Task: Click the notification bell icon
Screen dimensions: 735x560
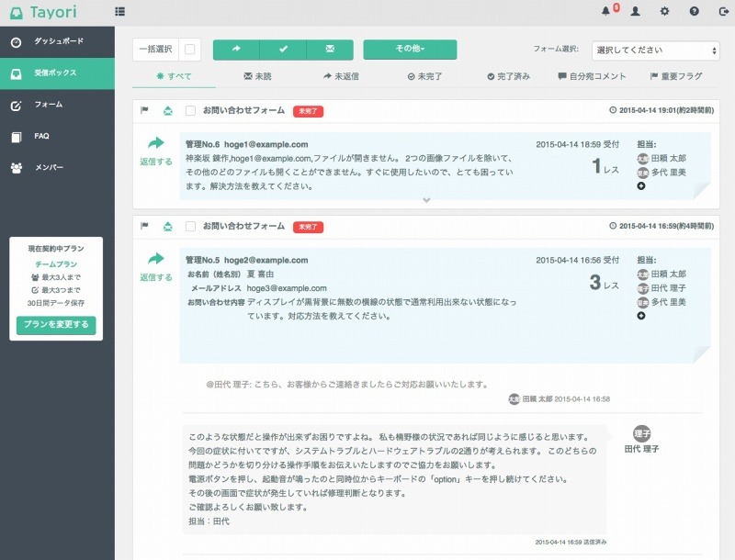Action: [x=605, y=11]
